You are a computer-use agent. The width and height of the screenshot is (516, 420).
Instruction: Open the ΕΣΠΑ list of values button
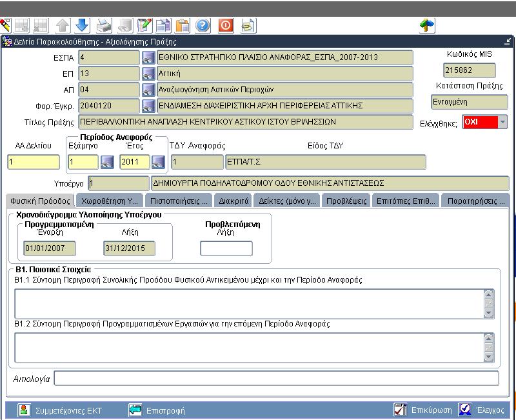(148, 57)
